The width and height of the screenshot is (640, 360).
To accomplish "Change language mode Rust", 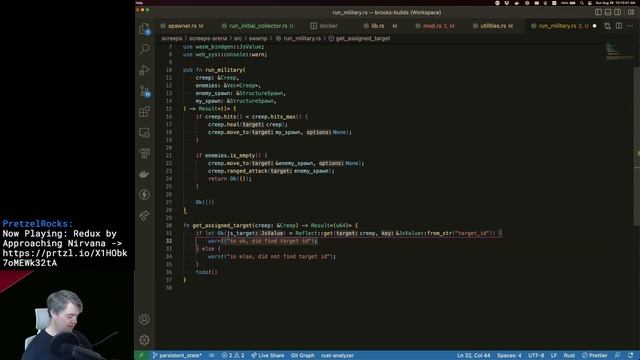I will point(569,356).
